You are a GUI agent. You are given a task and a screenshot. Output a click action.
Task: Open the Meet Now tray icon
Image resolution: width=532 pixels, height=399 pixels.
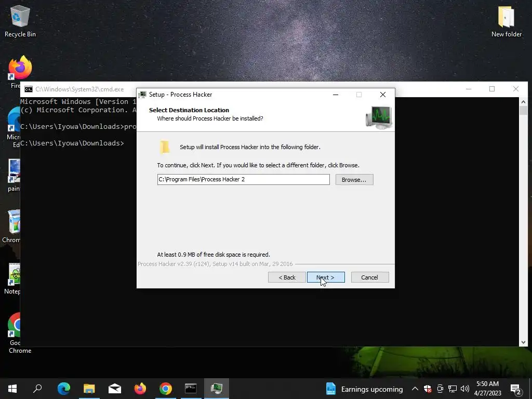(x=440, y=389)
